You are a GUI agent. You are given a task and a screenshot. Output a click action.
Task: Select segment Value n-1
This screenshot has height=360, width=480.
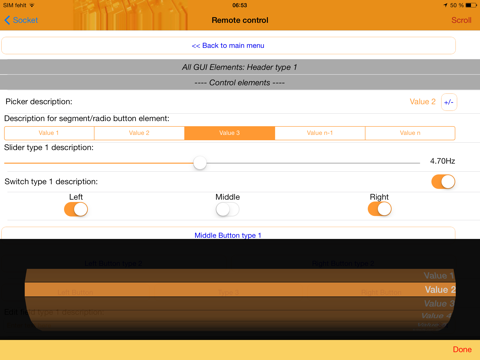[320, 133]
